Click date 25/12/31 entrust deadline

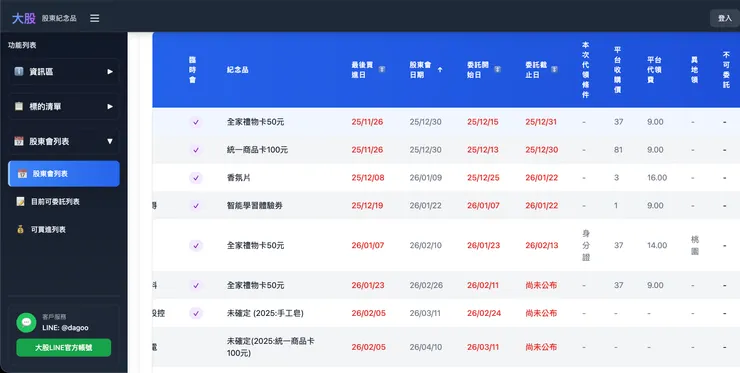pyautogui.click(x=541, y=122)
